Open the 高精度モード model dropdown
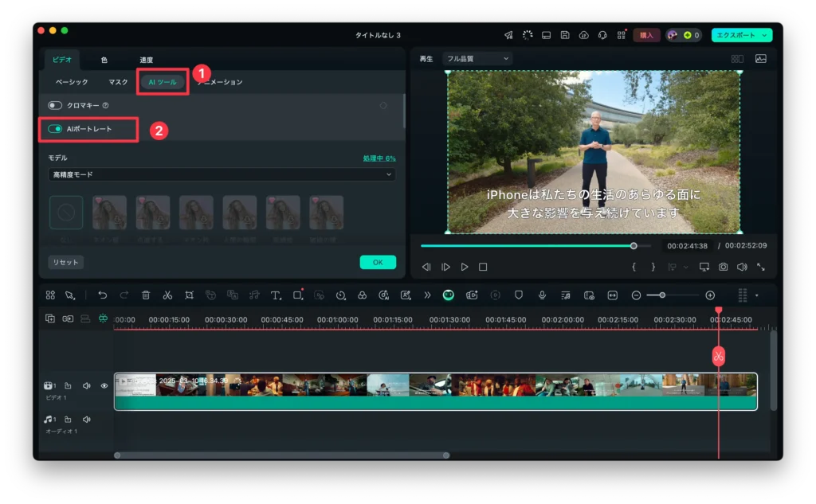The height and width of the screenshot is (504, 816). (222, 174)
